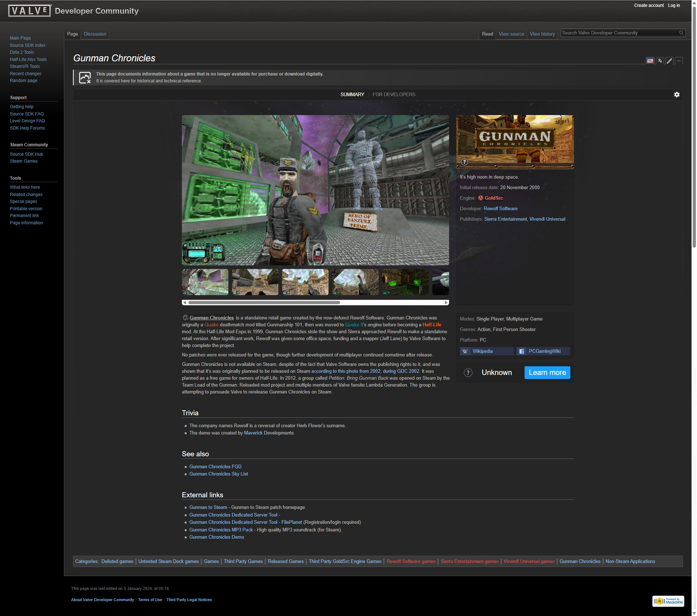
Task: Click the search magnifier icon
Action: pyautogui.click(x=681, y=33)
